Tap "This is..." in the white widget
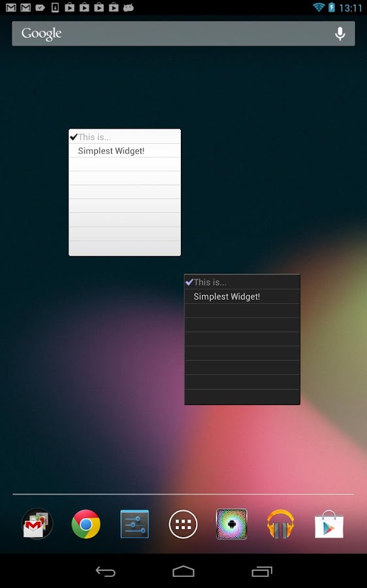Screen dimensions: 367x588 pos(95,137)
